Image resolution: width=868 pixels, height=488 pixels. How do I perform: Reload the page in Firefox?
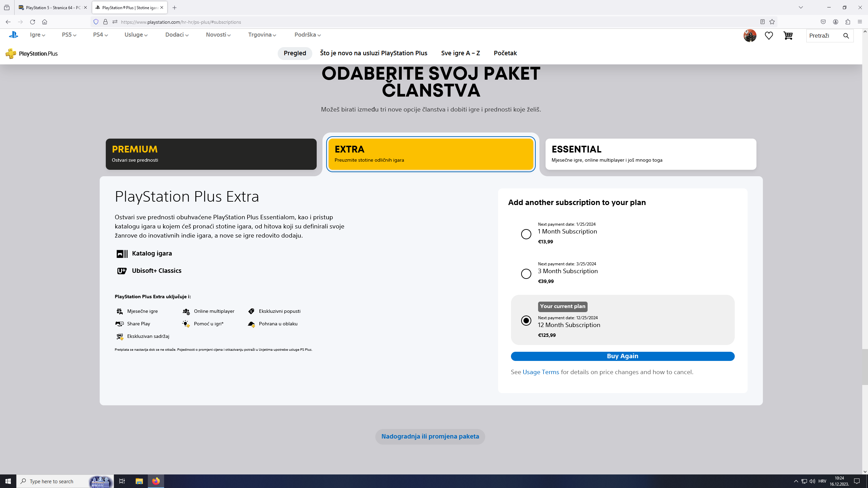pos(33,22)
